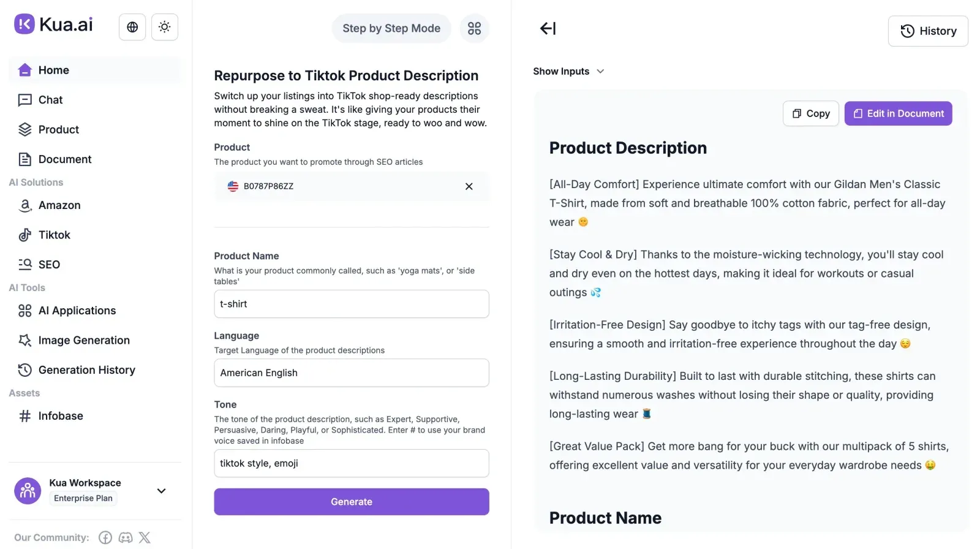The width and height of the screenshot is (980, 549).
Task: Click the grid mode icon beside Step by Step
Action: click(x=474, y=28)
